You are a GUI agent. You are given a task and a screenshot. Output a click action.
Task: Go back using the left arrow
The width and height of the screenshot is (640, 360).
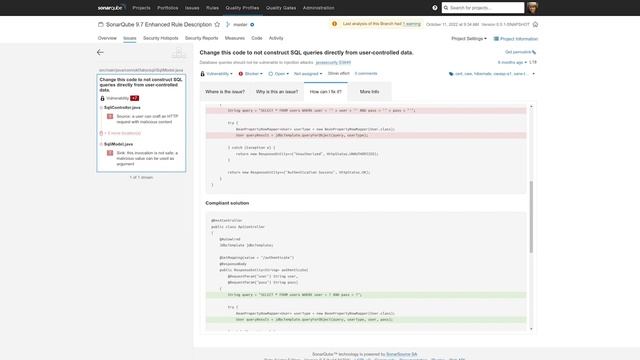(x=100, y=52)
